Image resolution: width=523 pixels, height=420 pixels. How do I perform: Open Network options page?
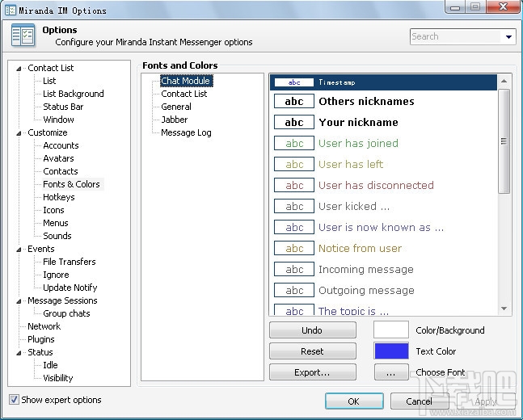click(x=44, y=326)
